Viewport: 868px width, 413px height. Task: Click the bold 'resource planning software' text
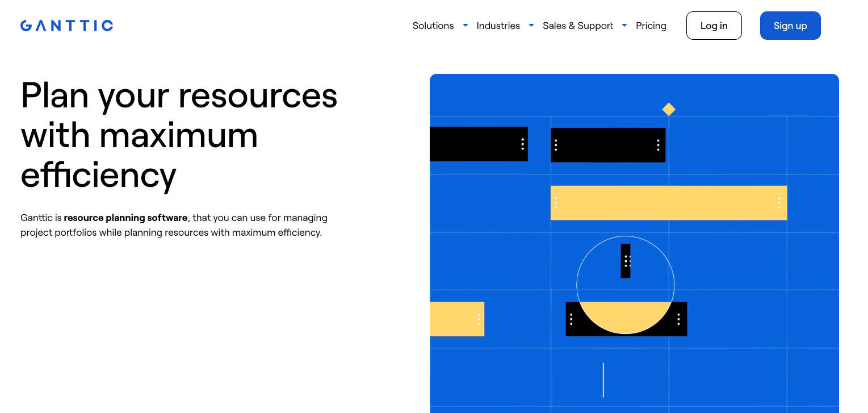tap(125, 218)
